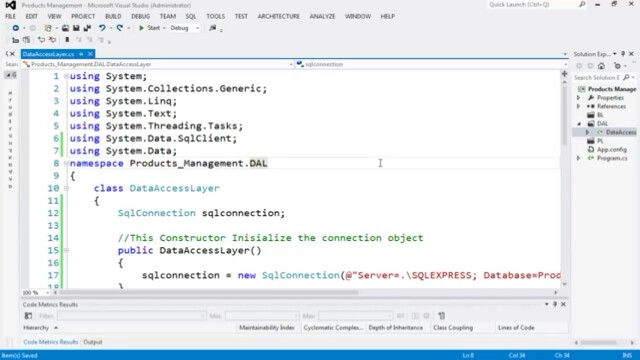Open the SQL menu

point(191,16)
